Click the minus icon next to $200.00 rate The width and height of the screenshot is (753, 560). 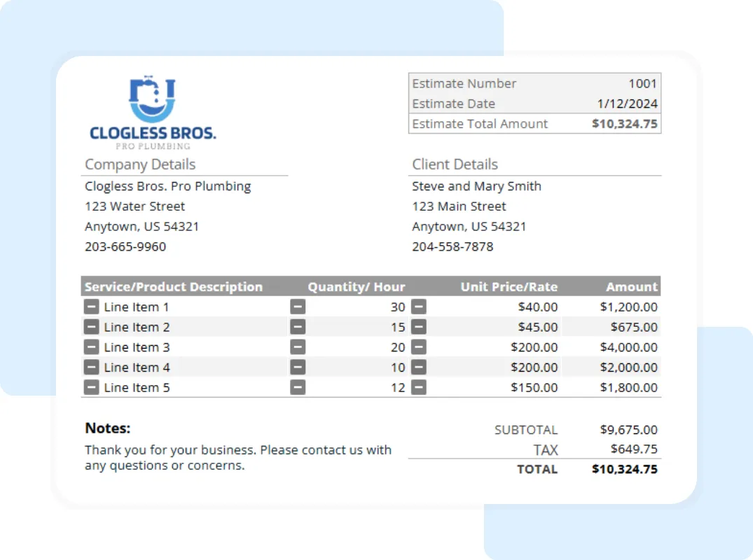419,347
